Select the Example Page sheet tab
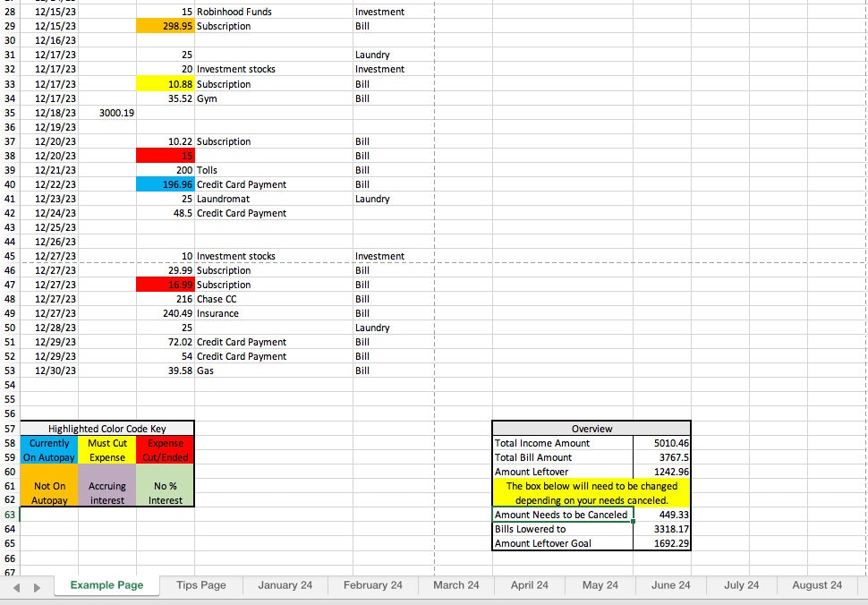This screenshot has width=868, height=605. point(106,584)
